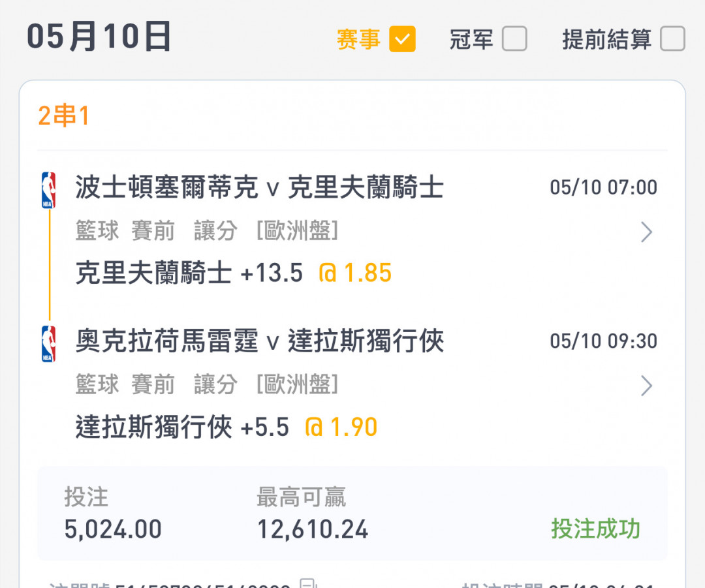Click the [歐洲盤] tag under 達拉斯獨行俠 match

[297, 385]
